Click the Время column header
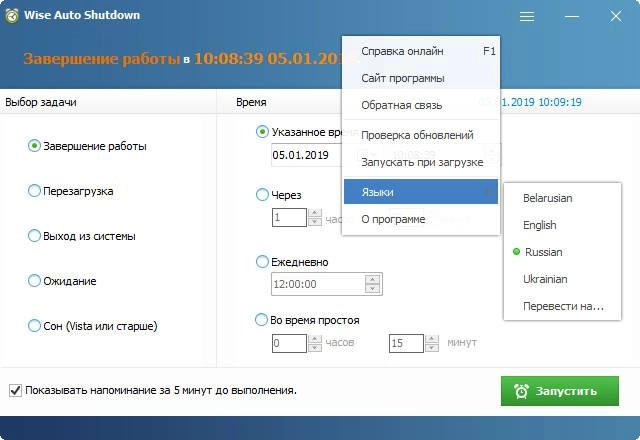The image size is (640, 440). coord(251,102)
